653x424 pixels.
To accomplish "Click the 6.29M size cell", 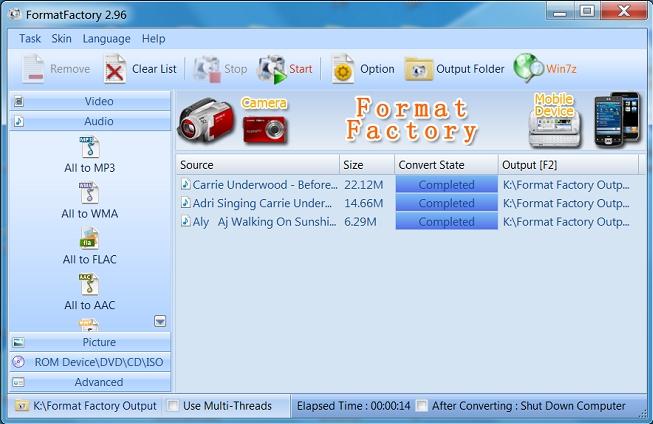I will [x=360, y=222].
